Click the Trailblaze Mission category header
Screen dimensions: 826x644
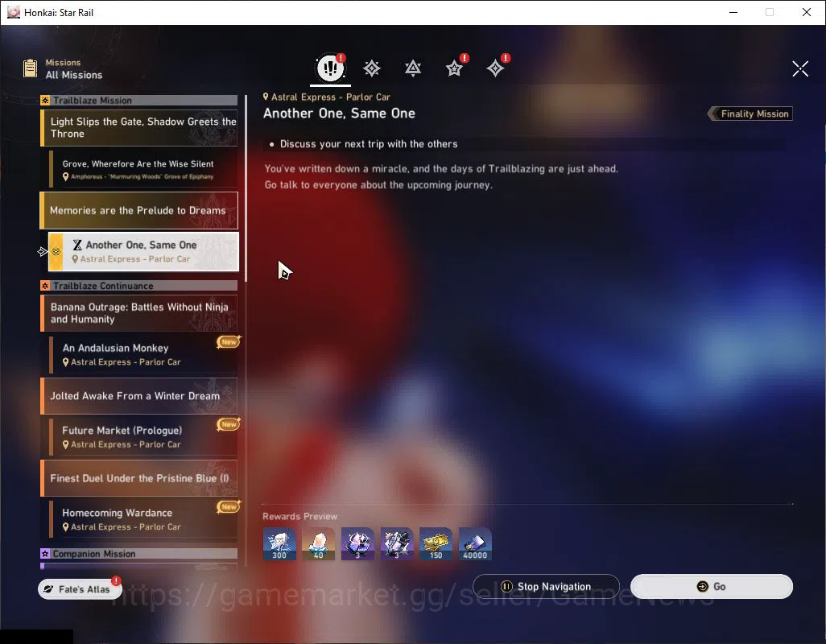(139, 100)
